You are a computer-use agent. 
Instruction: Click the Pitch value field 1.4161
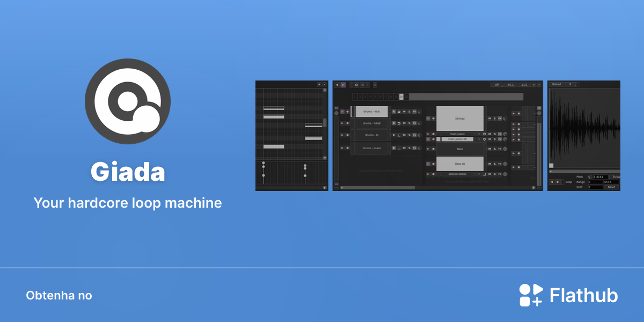(601, 177)
